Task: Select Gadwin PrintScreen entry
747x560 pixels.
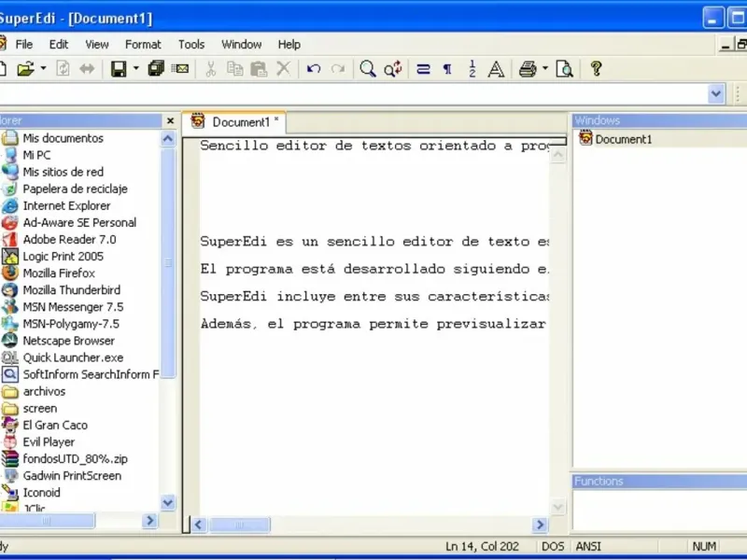Action: pyautogui.click(x=72, y=476)
